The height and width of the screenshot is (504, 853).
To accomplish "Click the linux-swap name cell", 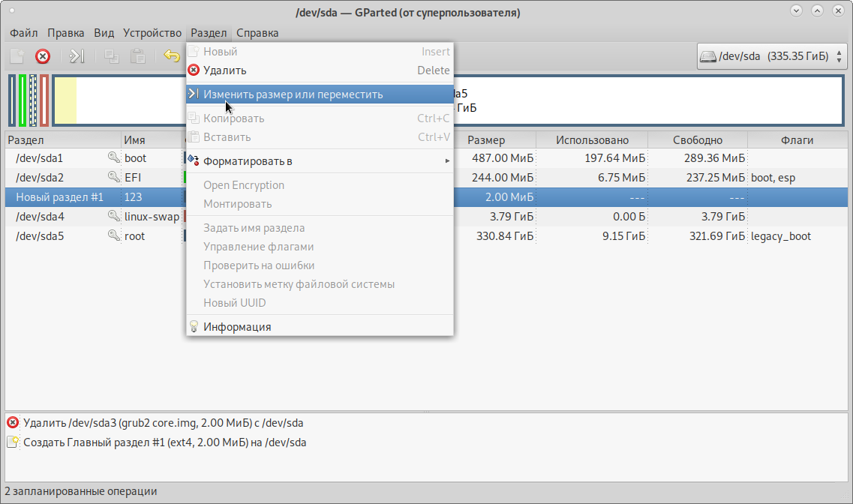I will pos(152,217).
